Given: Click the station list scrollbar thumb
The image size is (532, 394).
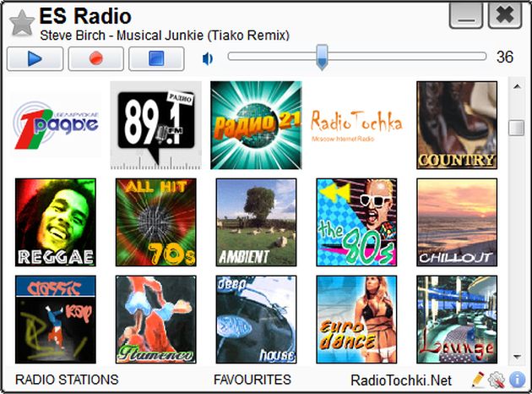Looking at the screenshot, I should [517, 128].
